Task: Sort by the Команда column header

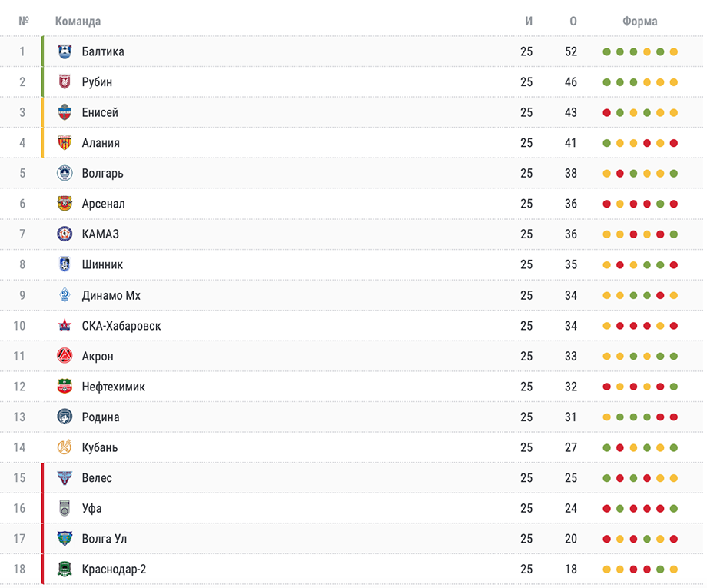Action: coord(78,22)
